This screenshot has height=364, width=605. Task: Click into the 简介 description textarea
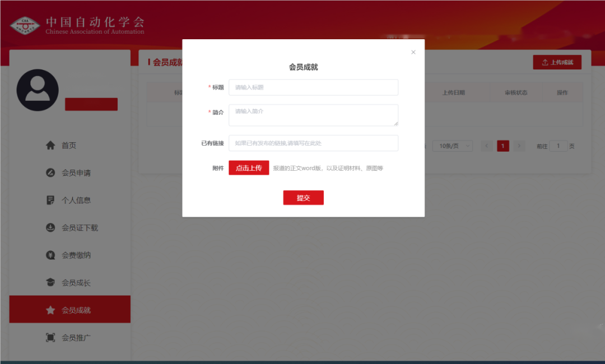click(x=313, y=115)
